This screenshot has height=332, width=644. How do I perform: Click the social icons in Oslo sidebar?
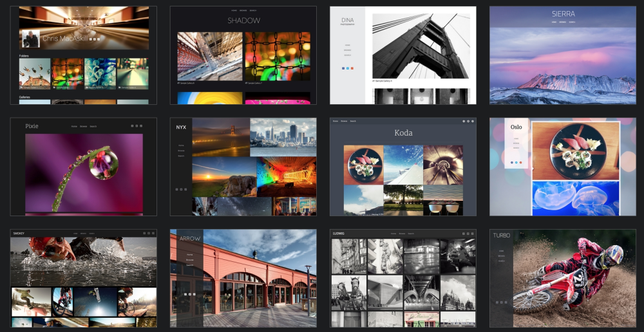click(x=516, y=163)
